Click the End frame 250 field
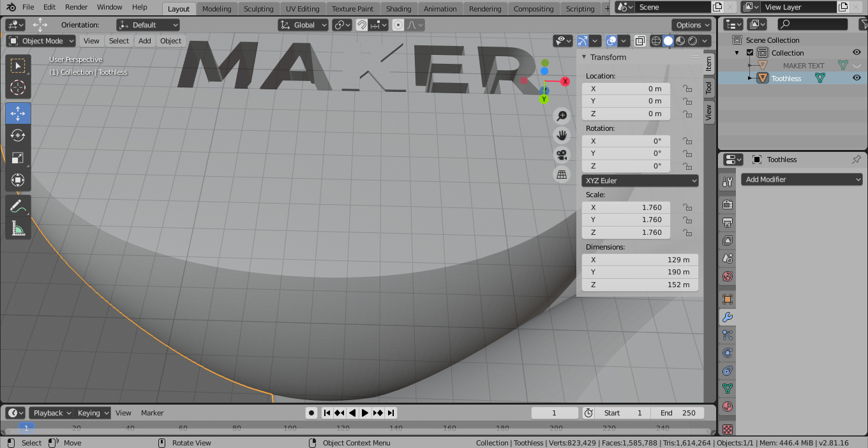The image size is (868, 448). coord(678,413)
